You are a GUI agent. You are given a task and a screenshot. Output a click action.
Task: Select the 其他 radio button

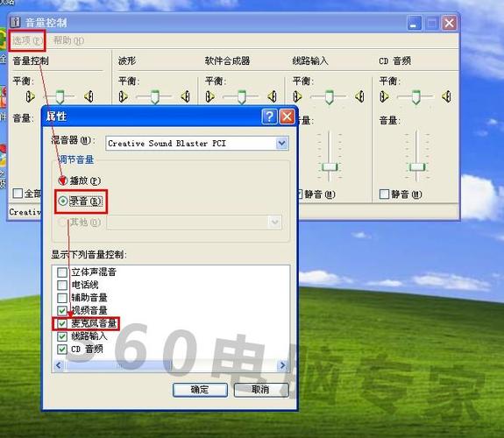(x=63, y=222)
